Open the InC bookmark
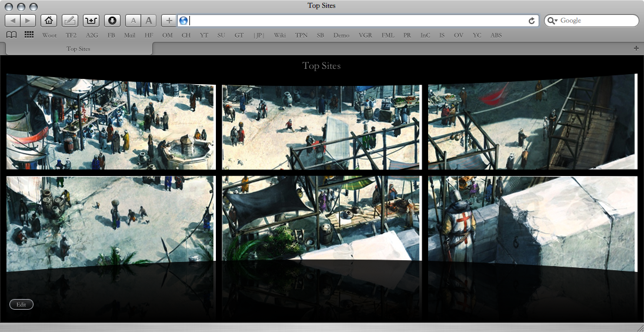Screen dimensions: 644x332 [425, 35]
